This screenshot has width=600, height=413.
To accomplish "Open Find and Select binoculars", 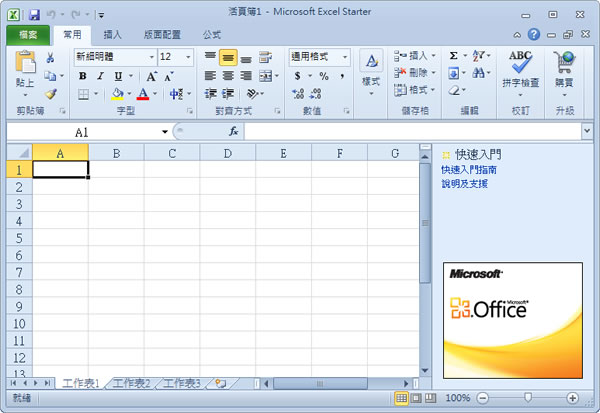I will click(478, 72).
